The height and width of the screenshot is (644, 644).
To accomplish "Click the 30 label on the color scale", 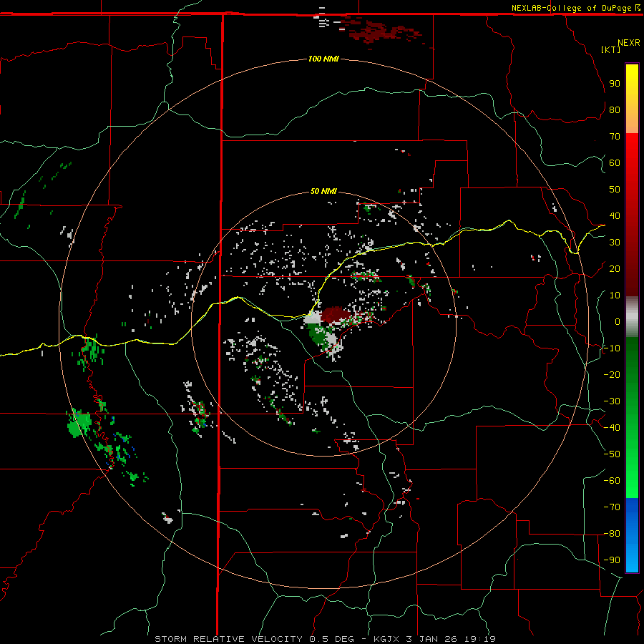I will (x=615, y=243).
